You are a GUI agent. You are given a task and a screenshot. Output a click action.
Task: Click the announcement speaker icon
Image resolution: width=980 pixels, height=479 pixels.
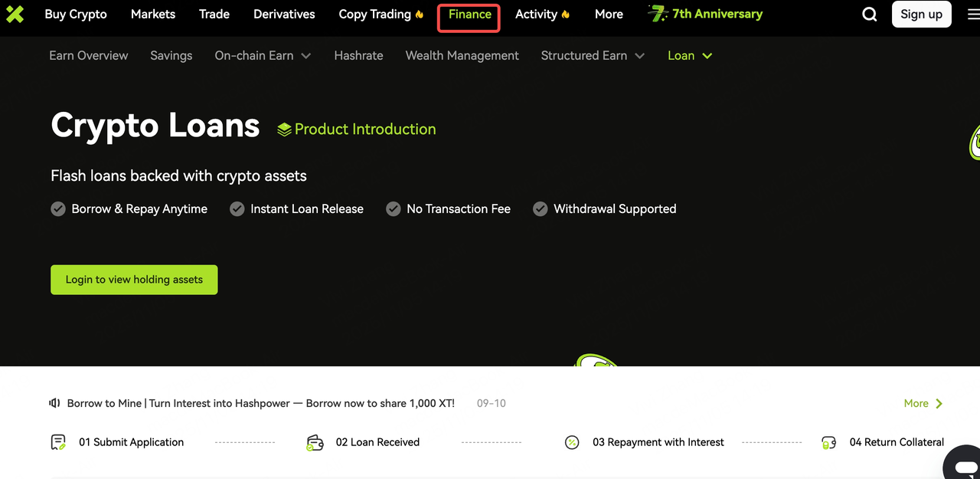54,403
